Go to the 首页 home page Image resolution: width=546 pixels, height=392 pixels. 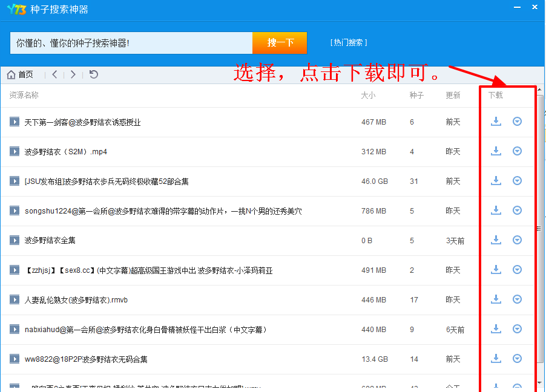coord(20,74)
